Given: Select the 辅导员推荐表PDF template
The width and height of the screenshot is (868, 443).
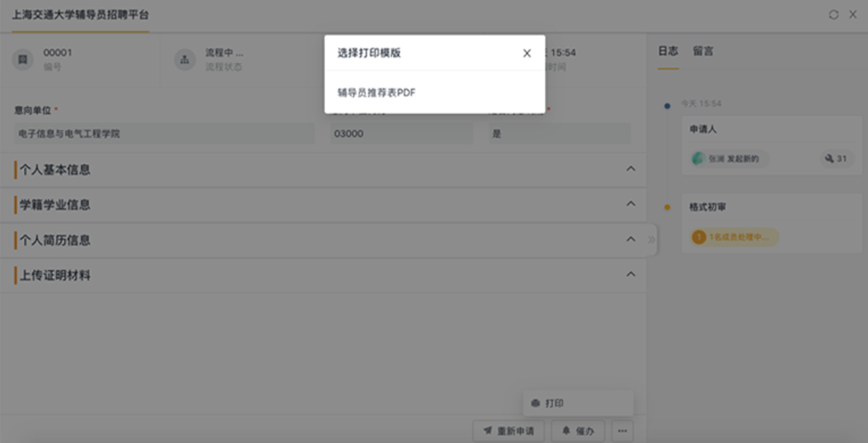Looking at the screenshot, I should click(x=376, y=92).
